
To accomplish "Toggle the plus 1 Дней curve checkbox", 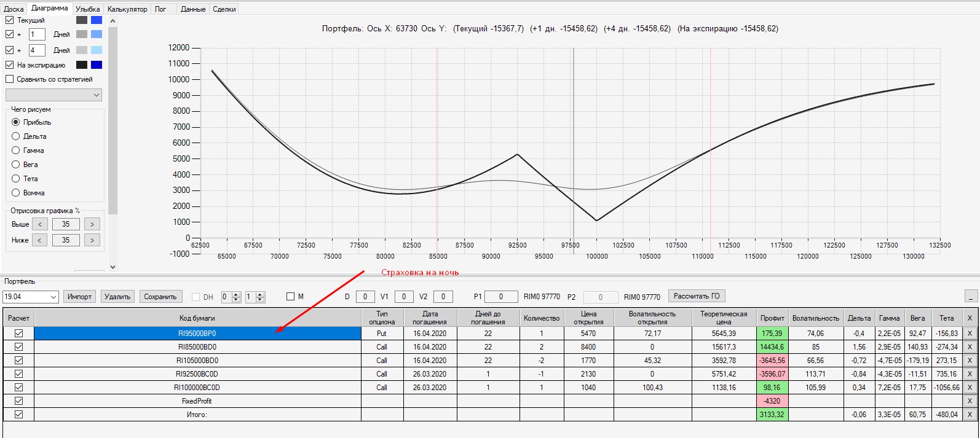I will coord(9,34).
